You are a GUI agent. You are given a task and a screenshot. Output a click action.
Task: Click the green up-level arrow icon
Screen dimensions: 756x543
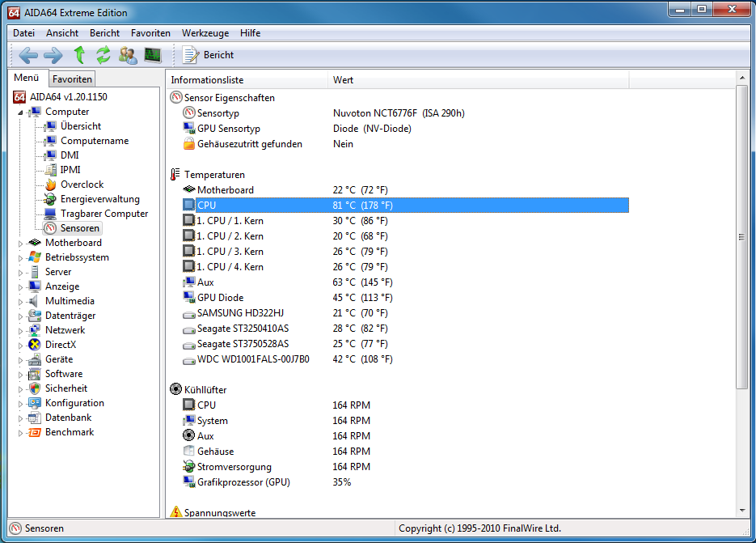tap(79, 54)
